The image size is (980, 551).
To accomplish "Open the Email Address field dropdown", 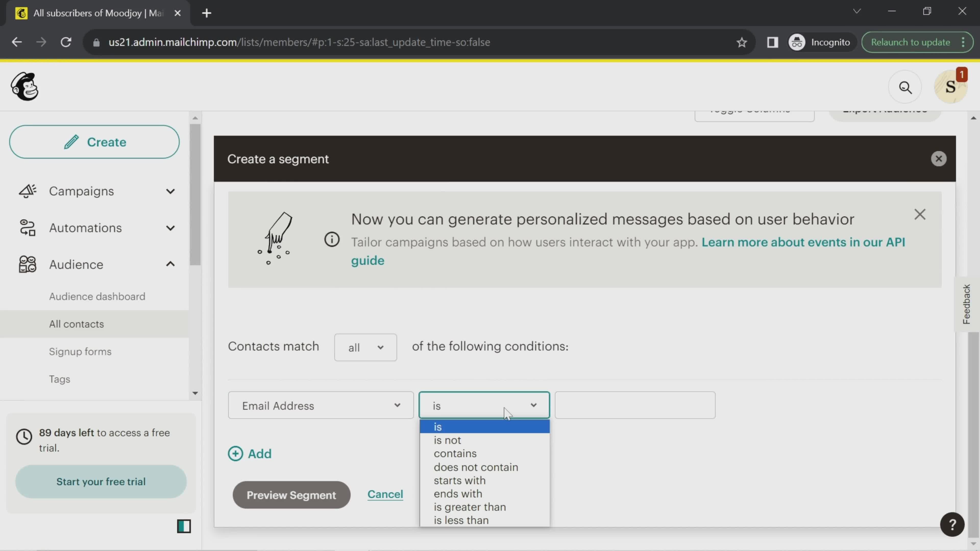I will (x=320, y=405).
